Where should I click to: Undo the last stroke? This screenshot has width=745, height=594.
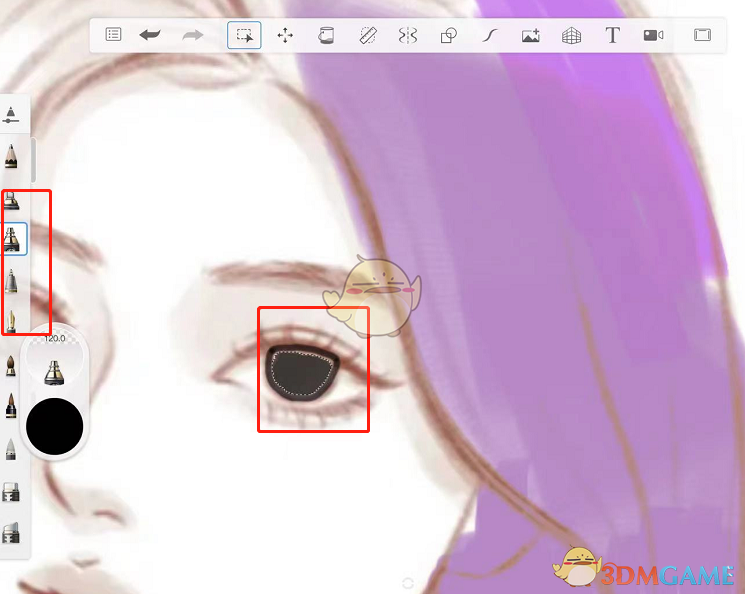click(x=150, y=35)
